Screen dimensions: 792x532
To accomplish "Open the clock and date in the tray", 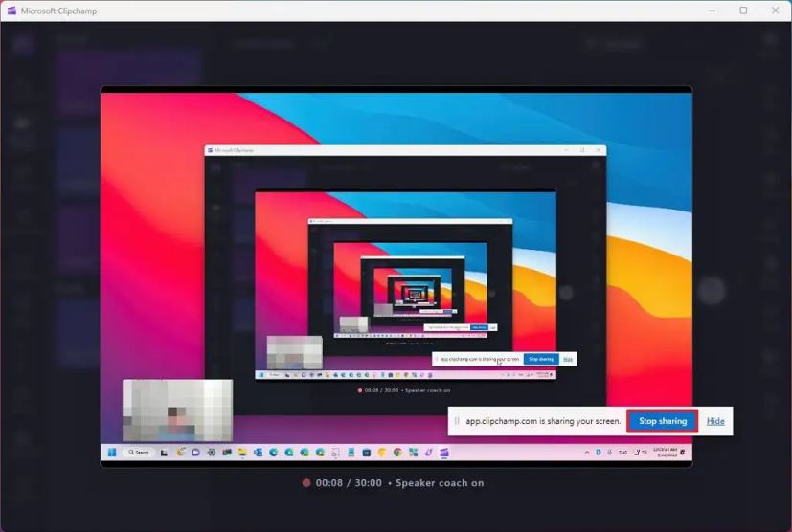I will click(x=665, y=453).
